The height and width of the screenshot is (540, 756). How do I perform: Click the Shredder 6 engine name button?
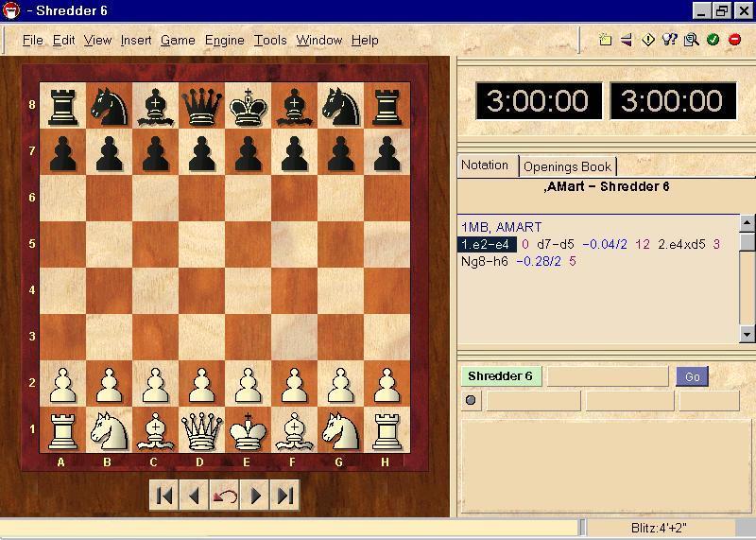[x=500, y=376]
